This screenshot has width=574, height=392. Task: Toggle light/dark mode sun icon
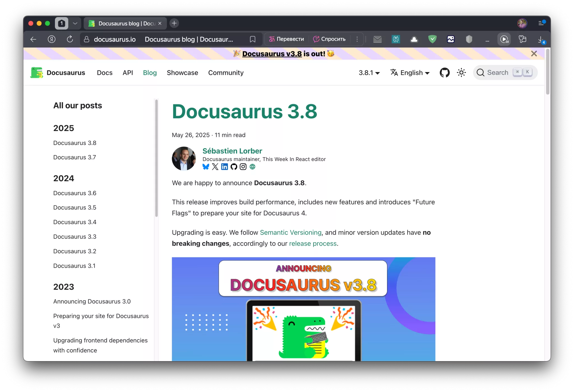pyautogui.click(x=461, y=73)
